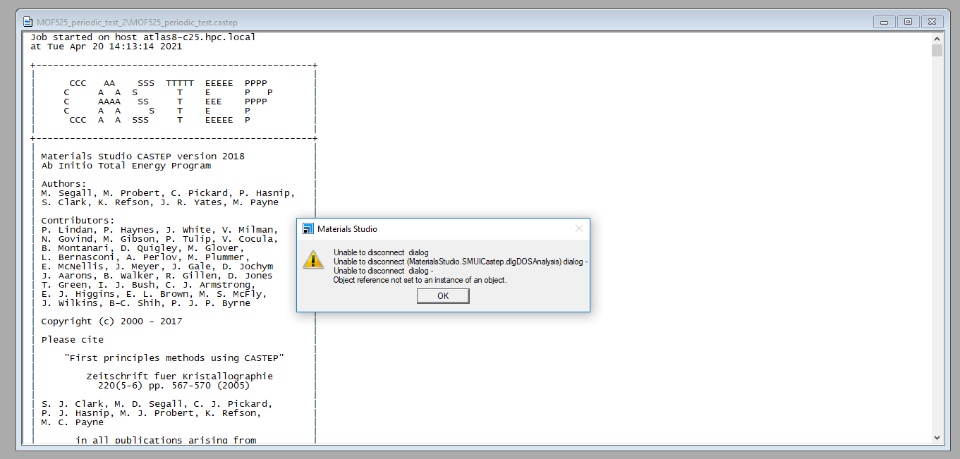Click the document icon in the castep window title
This screenshot has width=960, height=459.
point(28,22)
